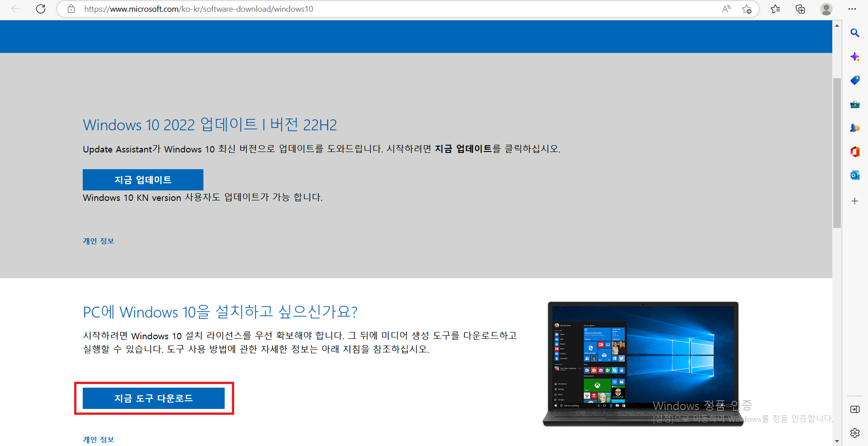Open sidebar Microsoft 365 icon
The height and width of the screenshot is (446, 868).
click(855, 152)
